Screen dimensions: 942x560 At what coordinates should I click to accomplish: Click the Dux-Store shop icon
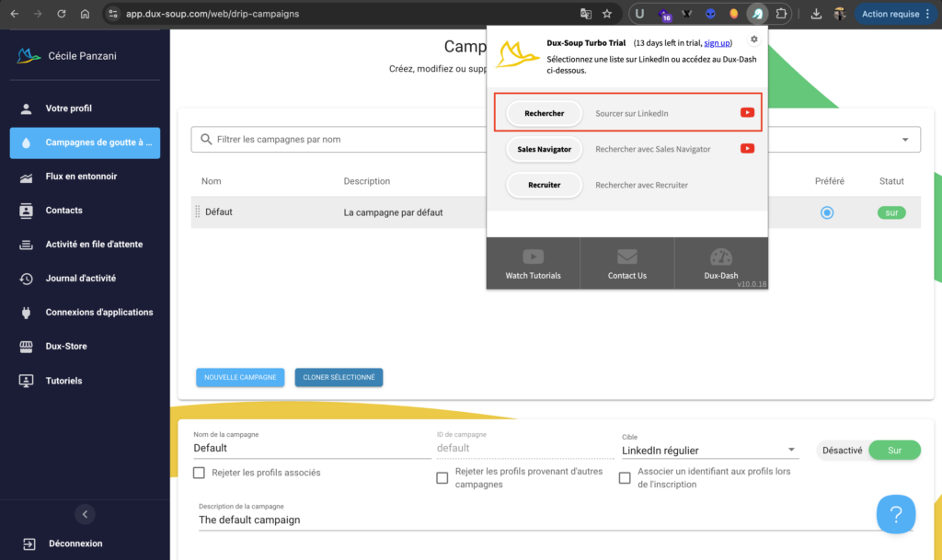click(x=26, y=347)
